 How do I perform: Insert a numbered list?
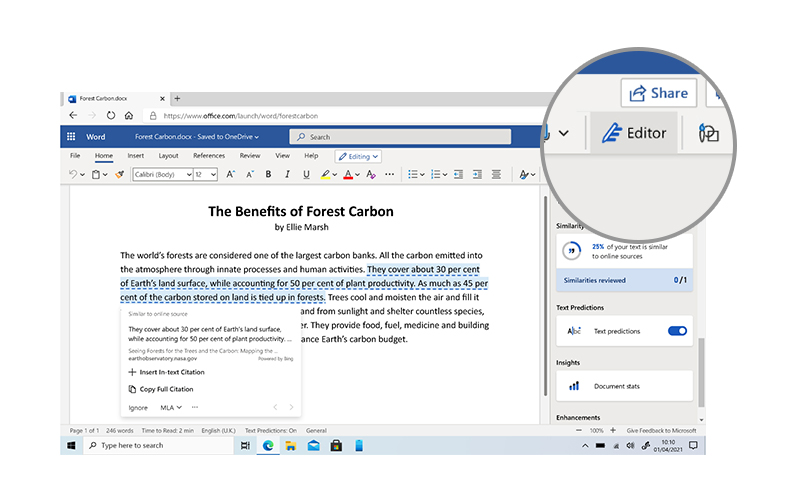pos(435,174)
